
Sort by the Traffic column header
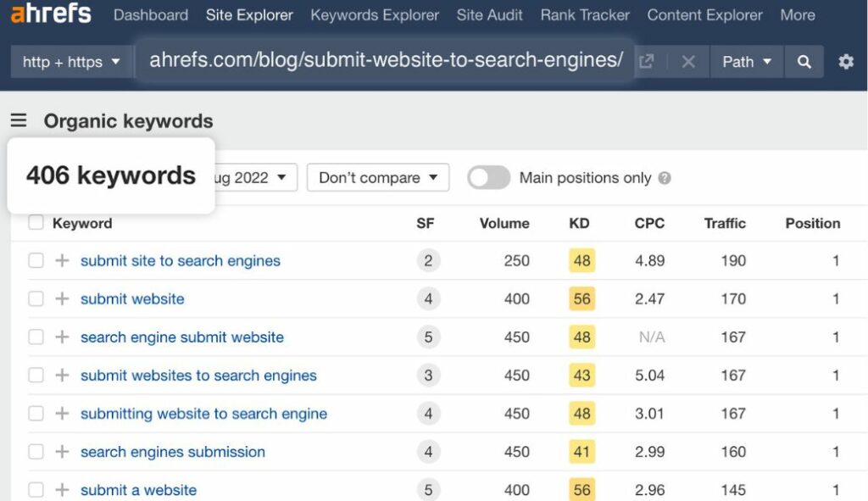[x=725, y=223]
